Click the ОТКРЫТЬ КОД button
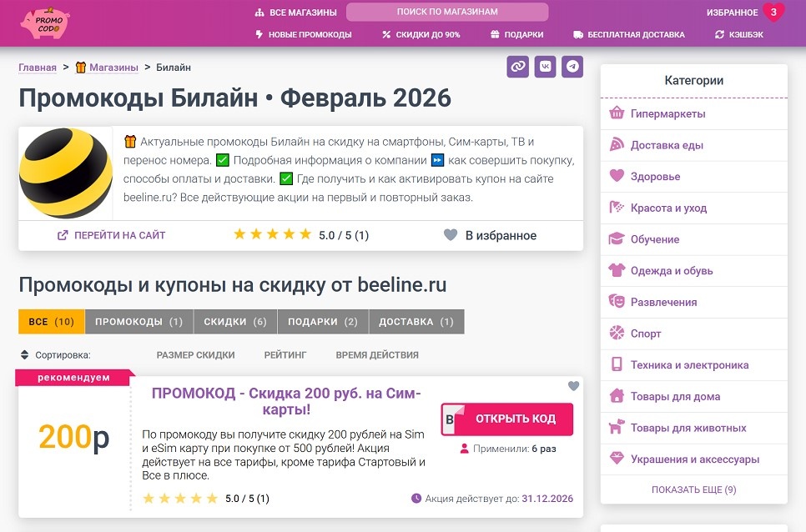The height and width of the screenshot is (532, 806). [x=507, y=419]
